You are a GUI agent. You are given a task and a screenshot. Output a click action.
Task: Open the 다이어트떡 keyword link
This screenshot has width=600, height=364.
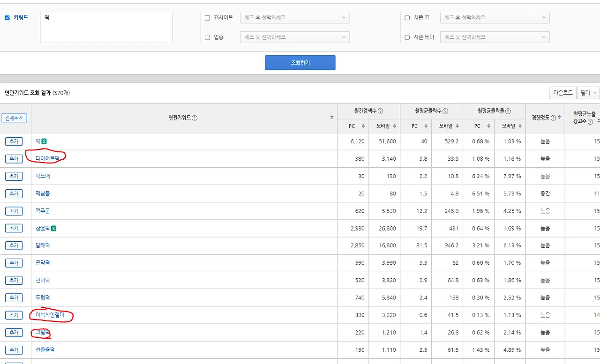[47, 159]
